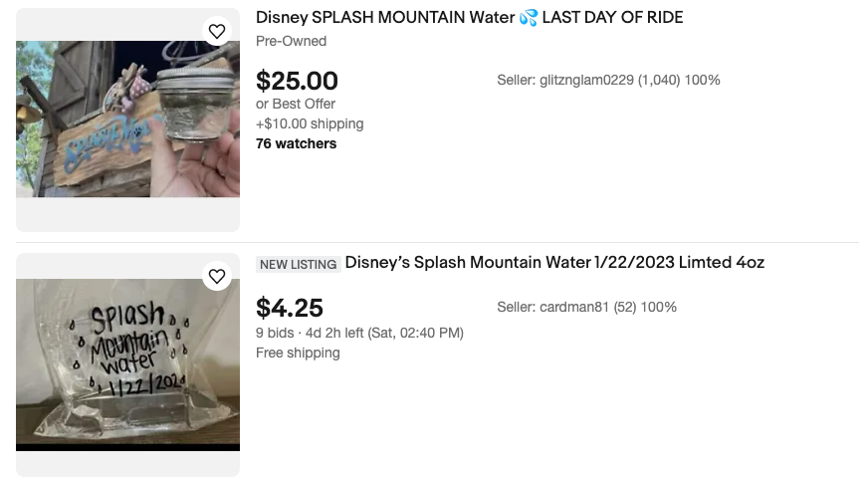The height and width of the screenshot is (477, 868).
Task: Click the "Free shipping" label
Action: click(x=298, y=353)
